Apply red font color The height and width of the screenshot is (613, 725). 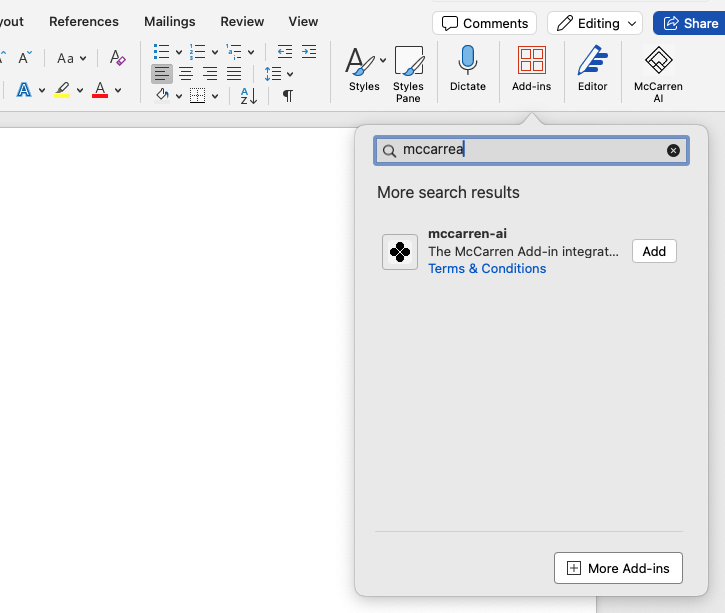[100, 90]
